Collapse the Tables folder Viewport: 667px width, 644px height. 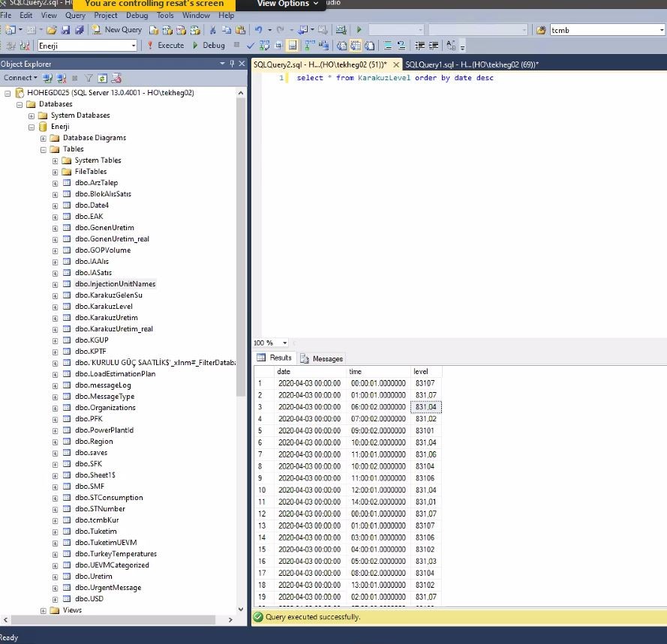(x=43, y=148)
